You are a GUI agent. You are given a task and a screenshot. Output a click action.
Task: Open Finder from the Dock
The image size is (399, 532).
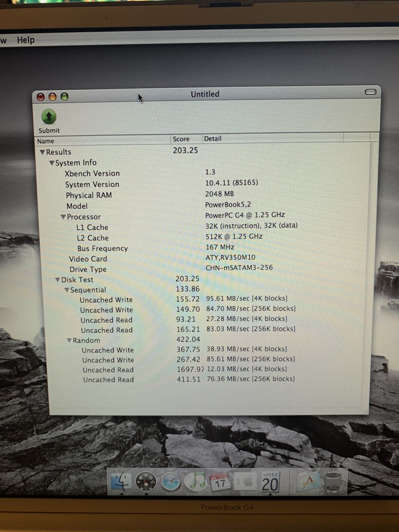point(121,481)
